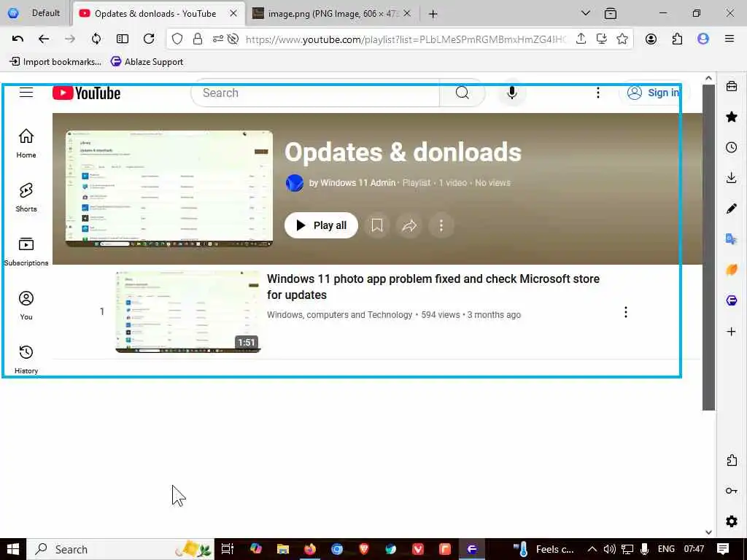Open more playlist actions beside Share
The width and height of the screenshot is (747, 560).
(x=441, y=225)
